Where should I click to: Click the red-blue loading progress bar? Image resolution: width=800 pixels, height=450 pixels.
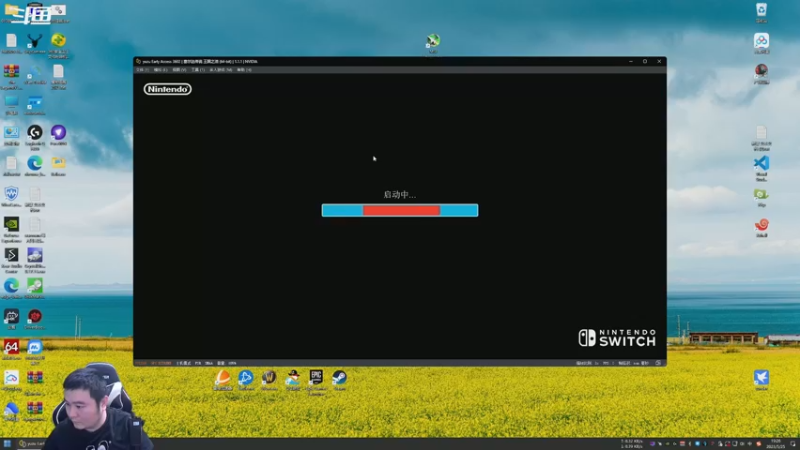click(x=399, y=210)
